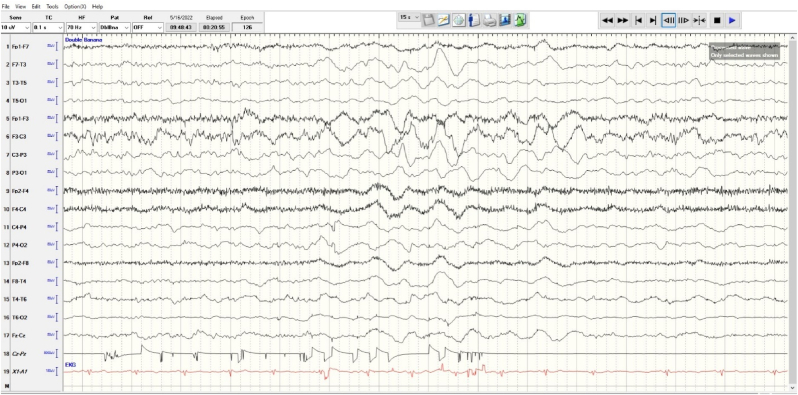Open the 15 s page duration dropdown

[x=409, y=17]
